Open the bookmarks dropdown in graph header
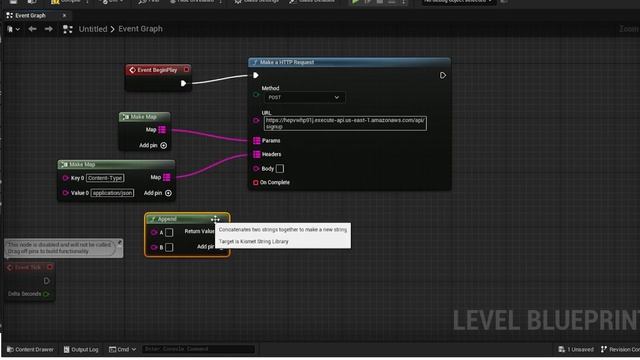This screenshot has width=640, height=360. (13, 29)
